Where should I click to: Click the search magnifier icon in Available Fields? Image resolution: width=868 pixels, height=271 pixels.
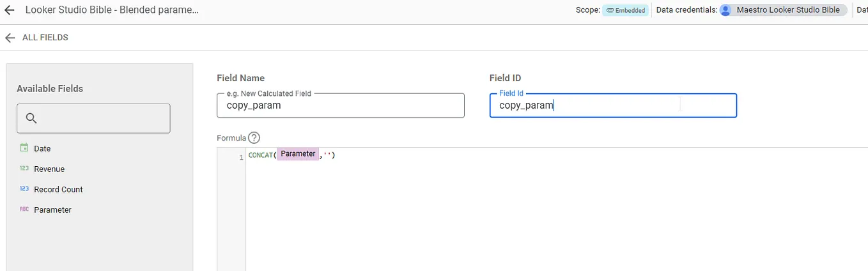click(x=31, y=118)
